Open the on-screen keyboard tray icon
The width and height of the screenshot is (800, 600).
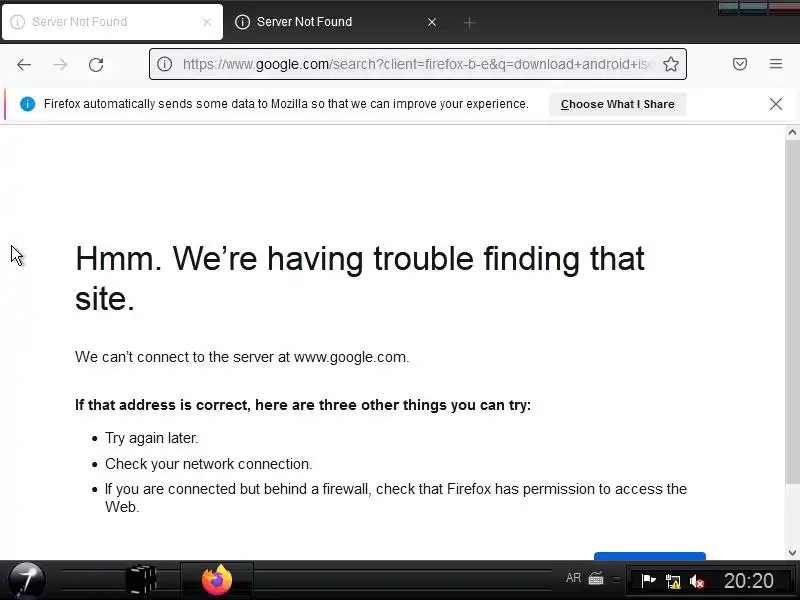596,579
